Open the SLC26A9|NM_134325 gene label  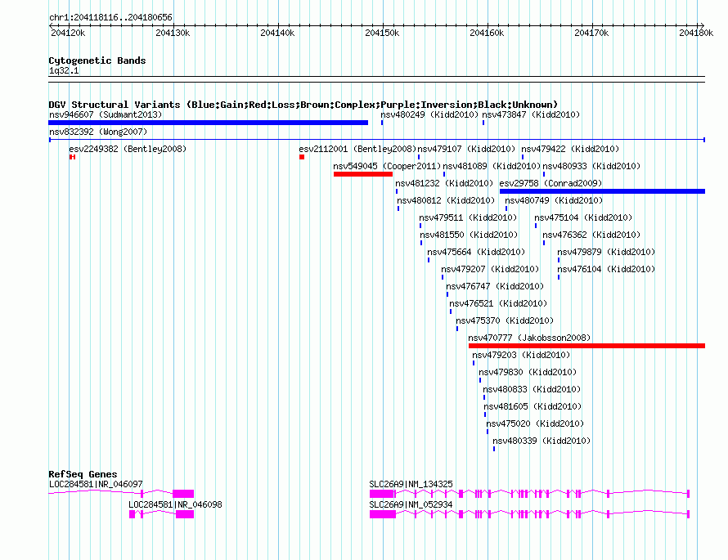(411, 484)
